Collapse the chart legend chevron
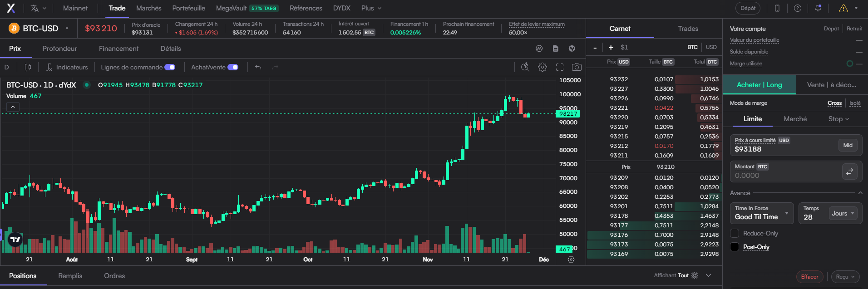This screenshot has height=289, width=868. point(13,107)
